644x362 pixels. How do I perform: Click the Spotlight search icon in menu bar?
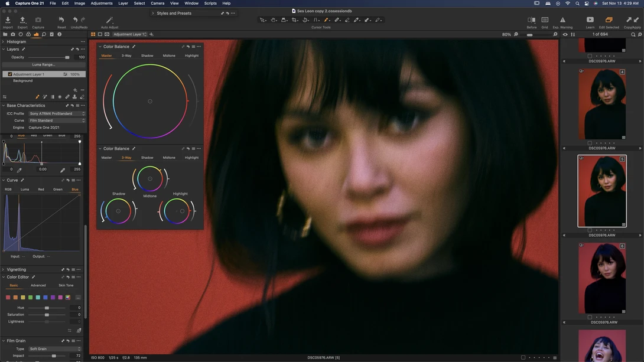577,4
